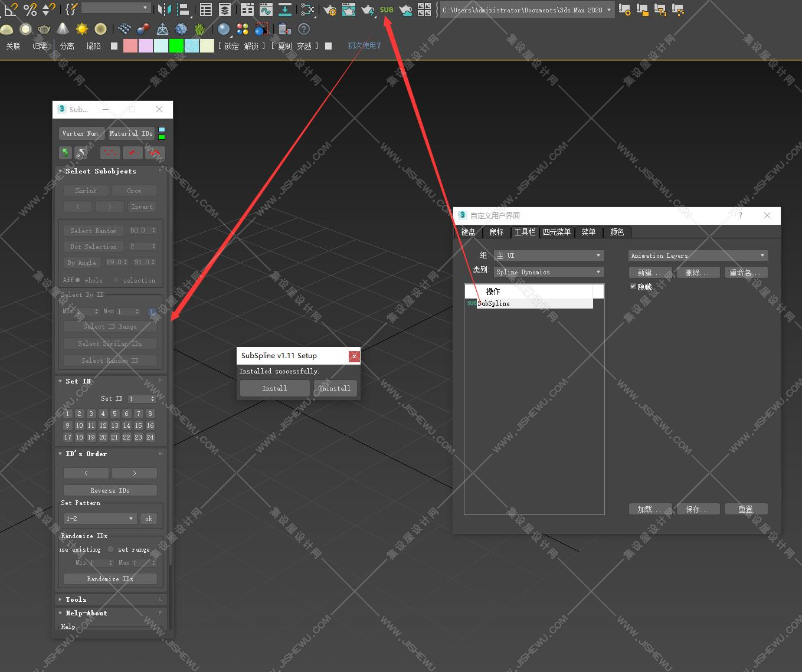Click the green grass icon
The width and height of the screenshot is (802, 672).
click(x=200, y=29)
